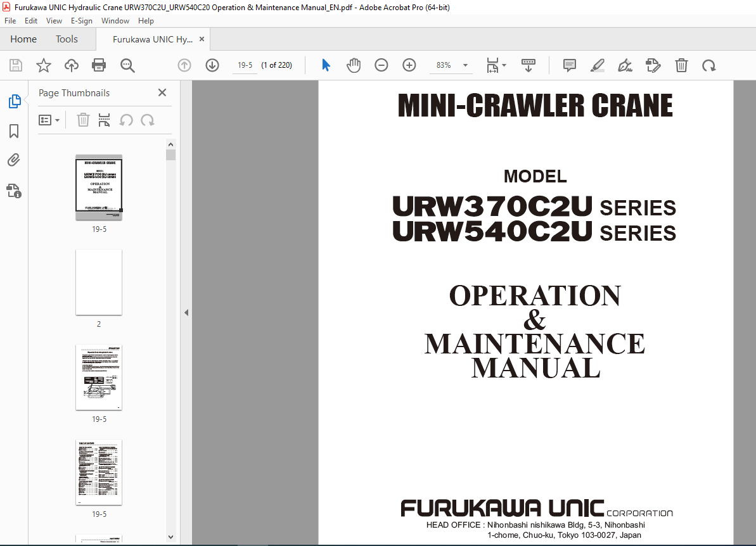The image size is (756, 546).
Task: Open the Bookmarks sidebar panel
Action: coord(14,131)
